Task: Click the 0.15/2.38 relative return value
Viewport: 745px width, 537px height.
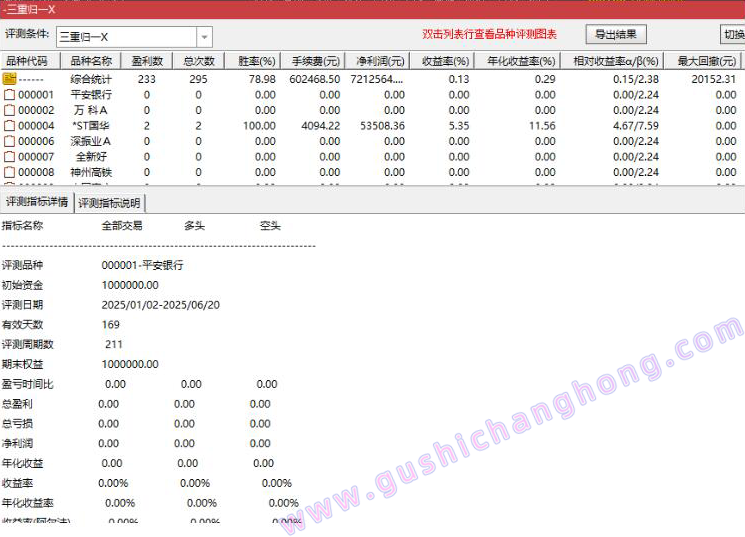Action: tap(636, 79)
